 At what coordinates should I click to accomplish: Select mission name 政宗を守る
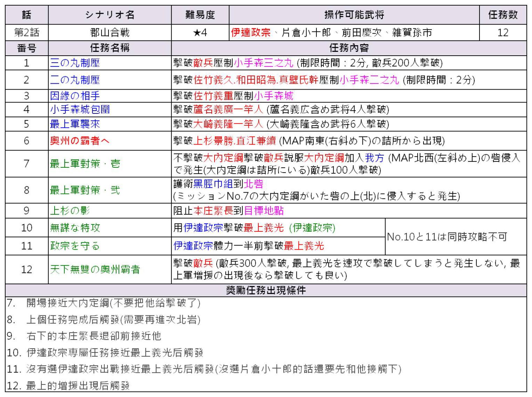(x=75, y=246)
